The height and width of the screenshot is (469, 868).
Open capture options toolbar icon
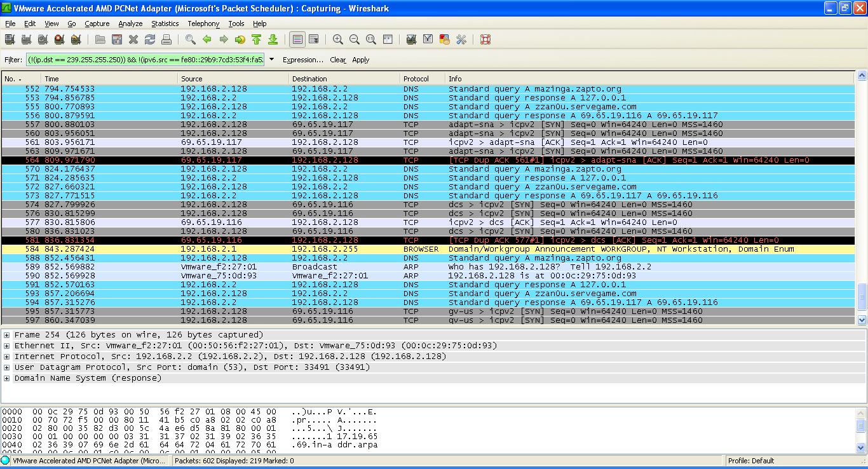(x=26, y=39)
